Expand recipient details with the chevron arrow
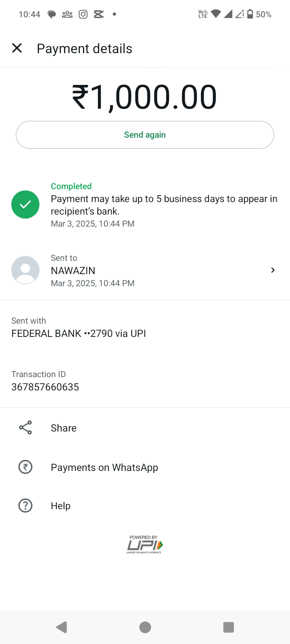The image size is (290, 644). click(273, 270)
